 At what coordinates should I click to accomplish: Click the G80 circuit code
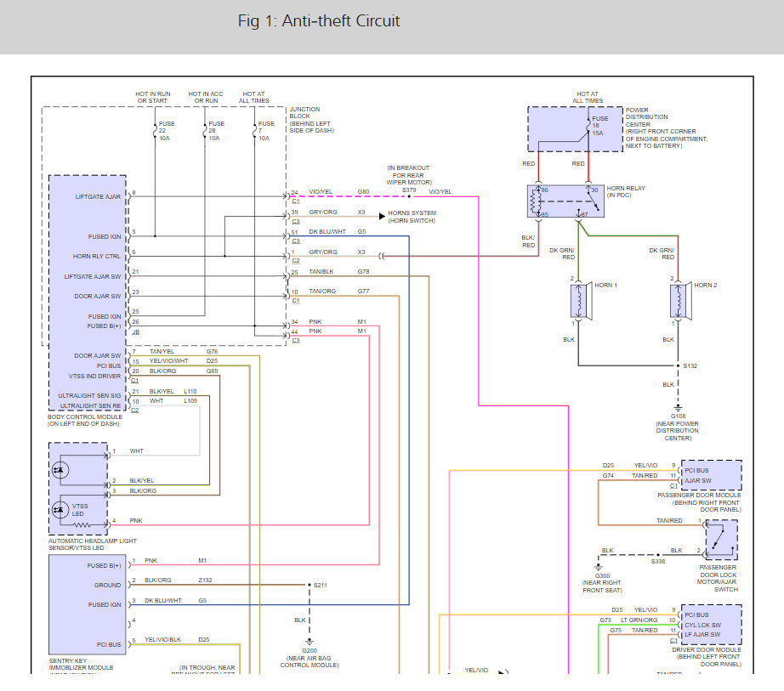click(x=363, y=192)
